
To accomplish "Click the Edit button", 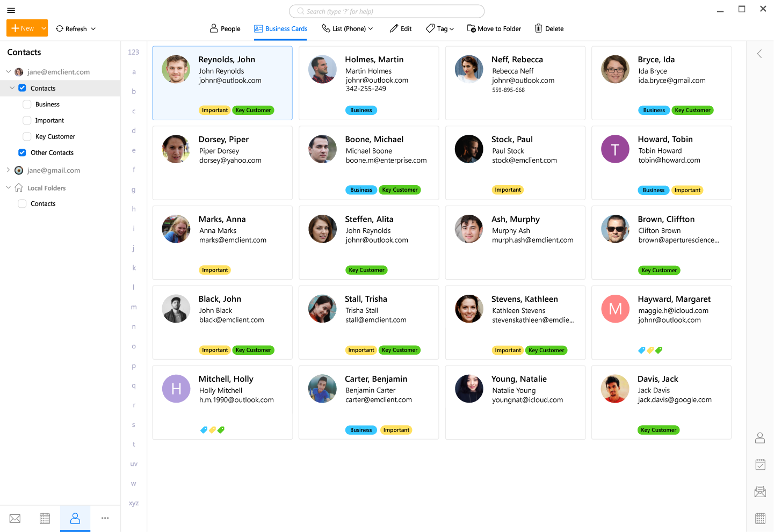I will coord(401,28).
